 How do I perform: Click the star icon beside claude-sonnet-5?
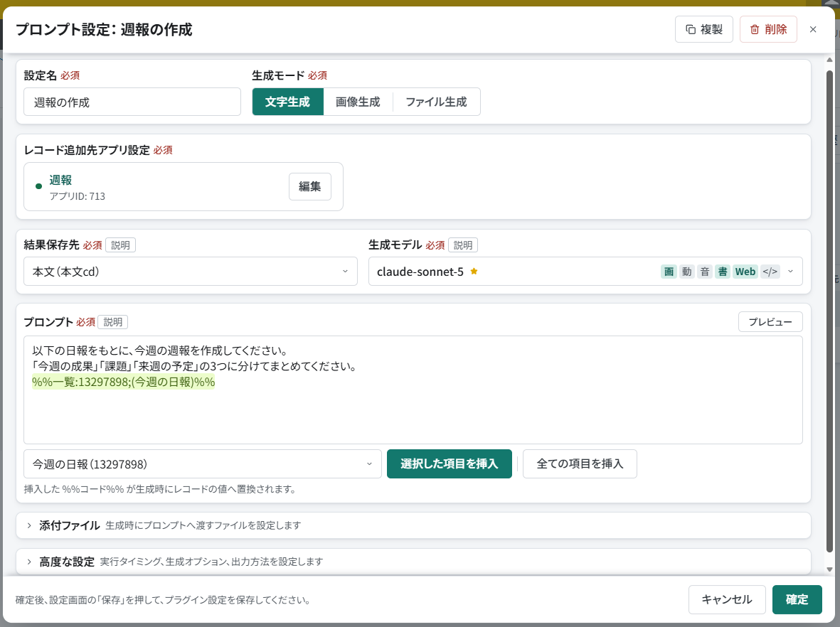[x=474, y=272]
